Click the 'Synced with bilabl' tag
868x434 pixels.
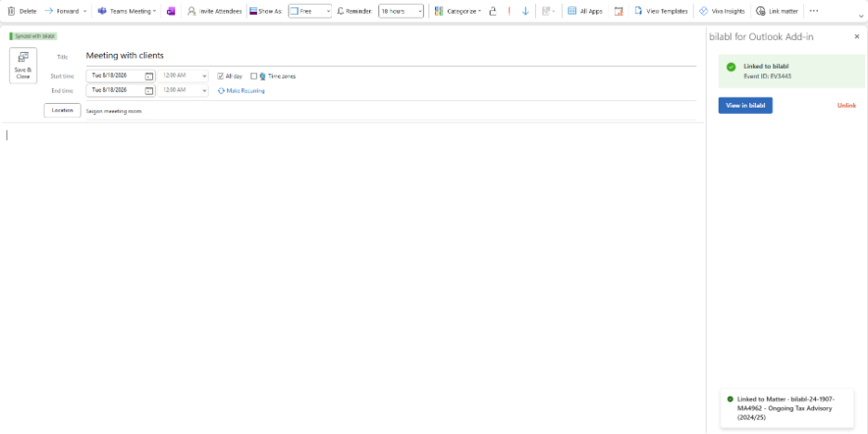pyautogui.click(x=33, y=36)
